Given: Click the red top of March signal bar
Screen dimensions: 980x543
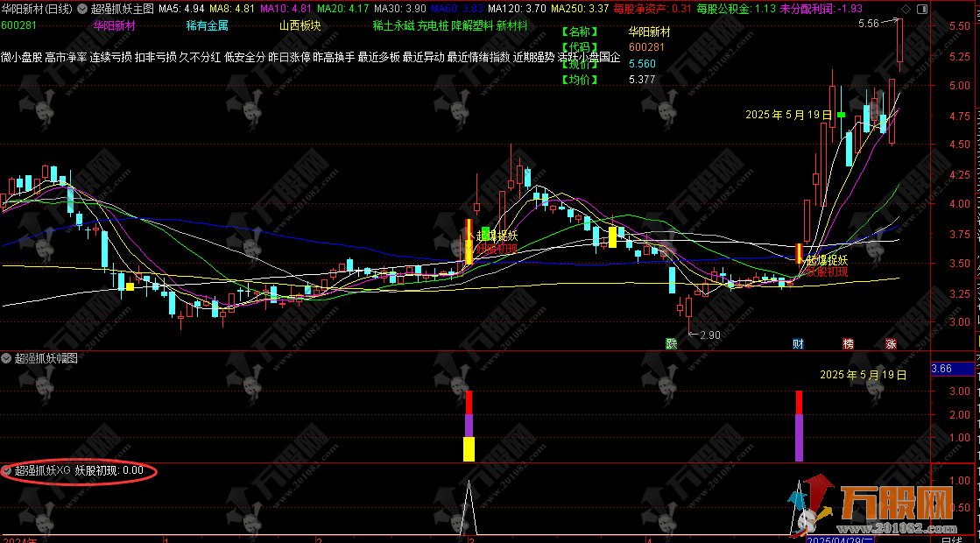Looking at the screenshot, I should tap(469, 402).
